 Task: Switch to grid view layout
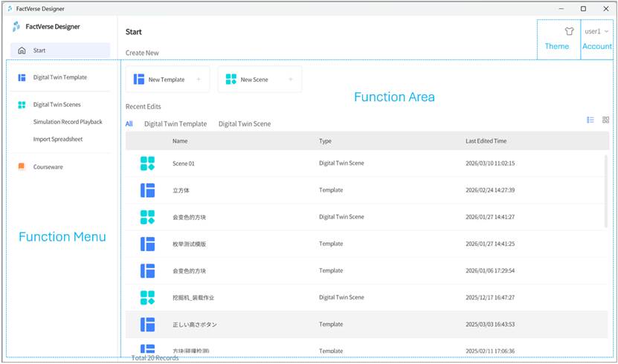[605, 120]
